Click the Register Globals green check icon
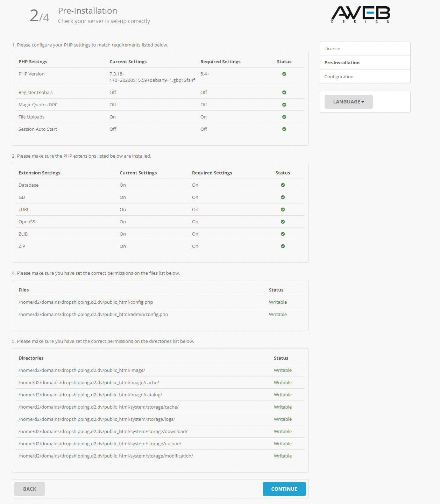Image resolution: width=440 pixels, height=504 pixels. coord(284,93)
